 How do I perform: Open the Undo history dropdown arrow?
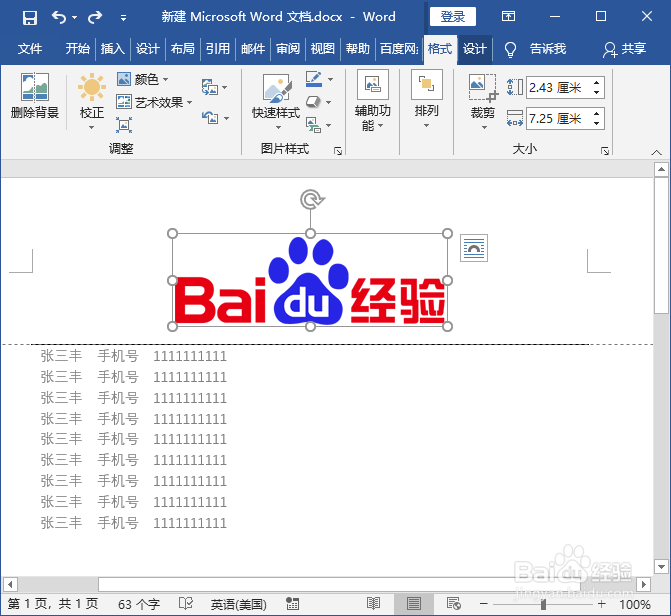[x=74, y=18]
